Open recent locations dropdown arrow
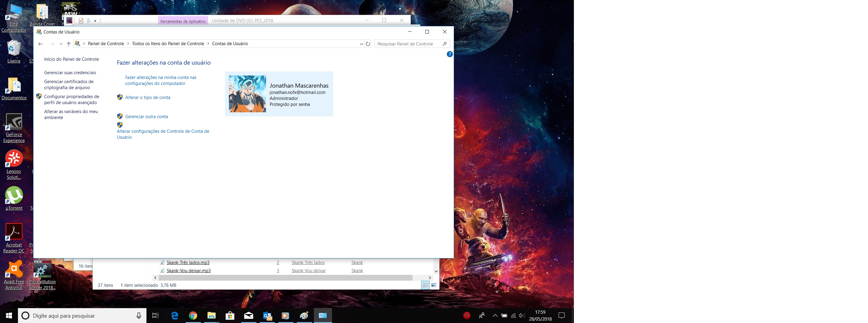The height and width of the screenshot is (323, 868). pos(61,44)
